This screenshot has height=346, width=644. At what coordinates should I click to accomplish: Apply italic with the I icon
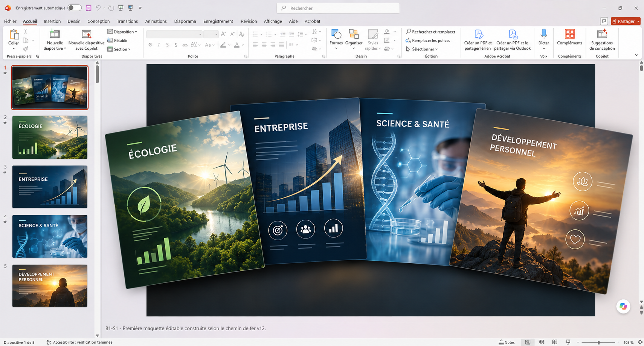coord(159,45)
